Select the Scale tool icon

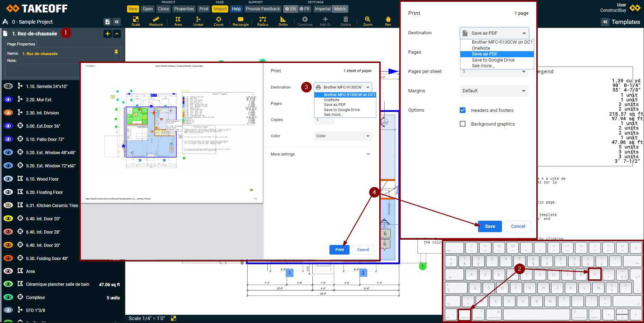[x=136, y=21]
